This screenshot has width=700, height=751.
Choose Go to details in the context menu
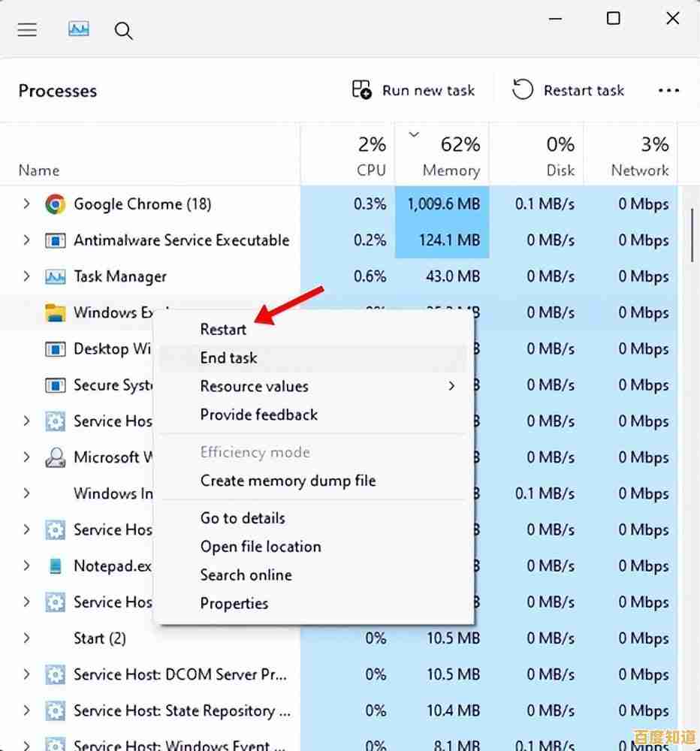pyautogui.click(x=242, y=518)
